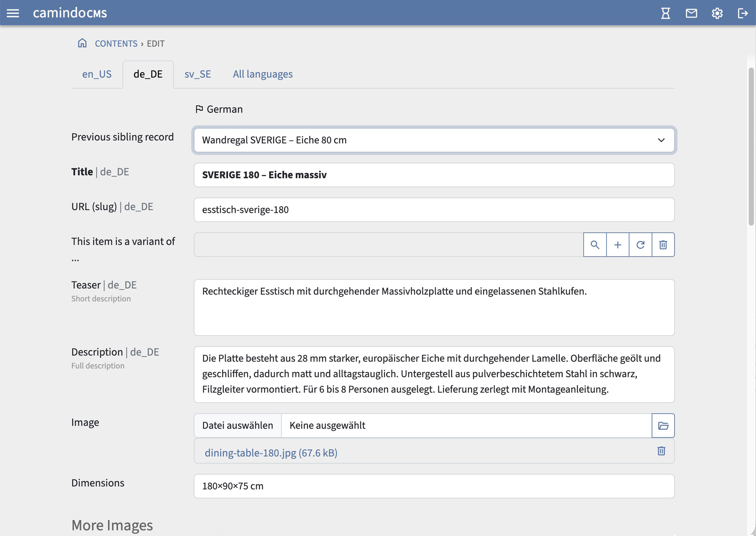Click the logout icon
The height and width of the screenshot is (536, 756).
pos(743,13)
